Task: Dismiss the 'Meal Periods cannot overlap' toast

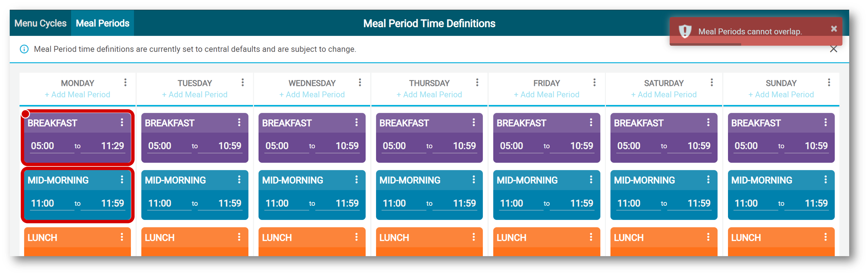Action: (834, 29)
